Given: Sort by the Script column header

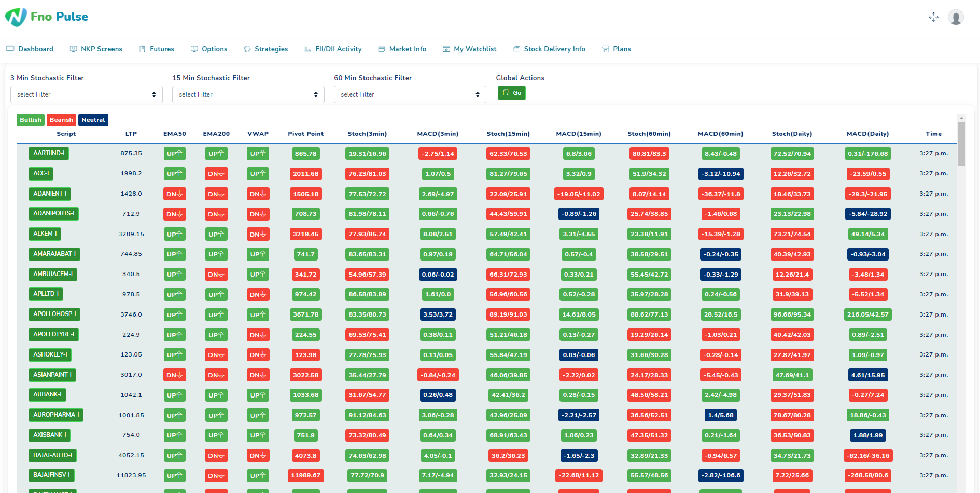Looking at the screenshot, I should (x=66, y=134).
